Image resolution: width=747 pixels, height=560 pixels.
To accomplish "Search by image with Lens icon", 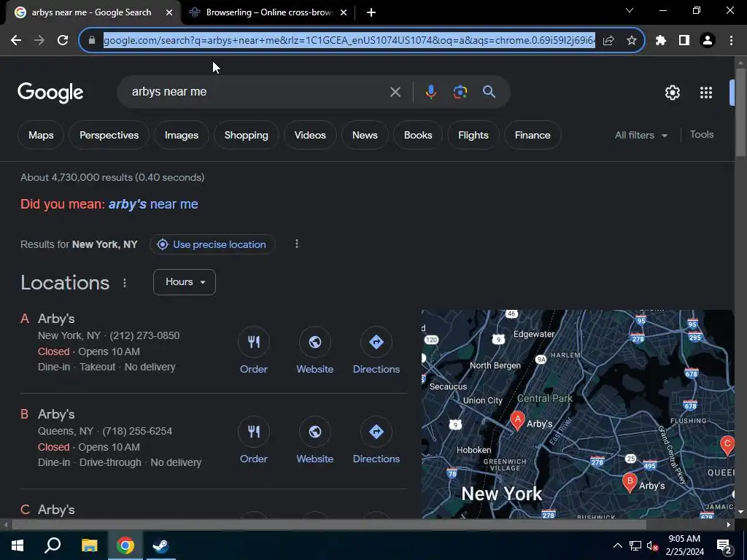I will pyautogui.click(x=460, y=92).
